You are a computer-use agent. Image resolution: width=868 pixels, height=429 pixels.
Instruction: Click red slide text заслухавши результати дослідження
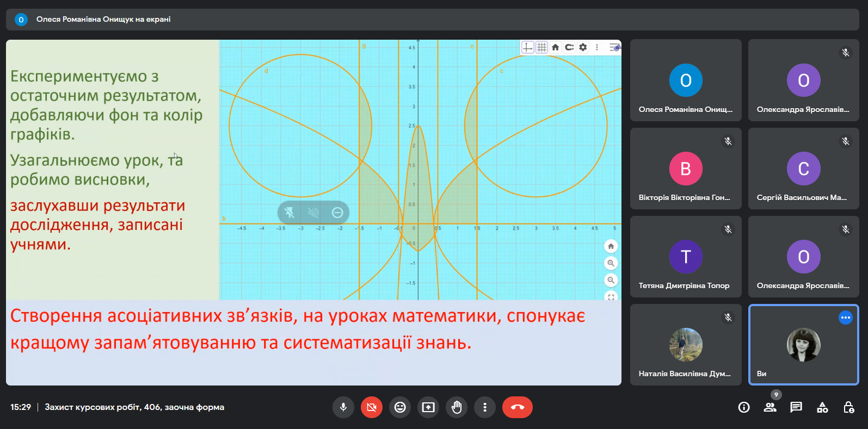coord(98,225)
